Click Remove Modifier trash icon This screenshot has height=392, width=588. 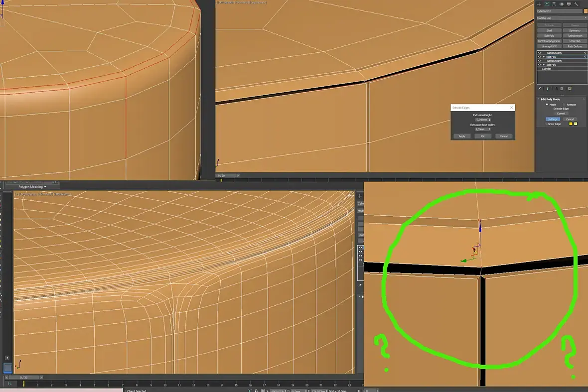[x=562, y=89]
